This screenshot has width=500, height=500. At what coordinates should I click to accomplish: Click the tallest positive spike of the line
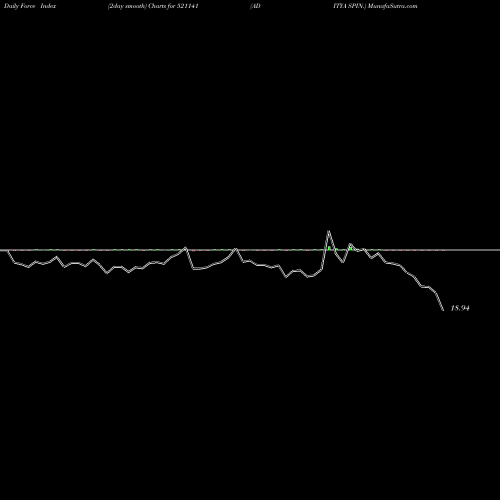point(329,231)
